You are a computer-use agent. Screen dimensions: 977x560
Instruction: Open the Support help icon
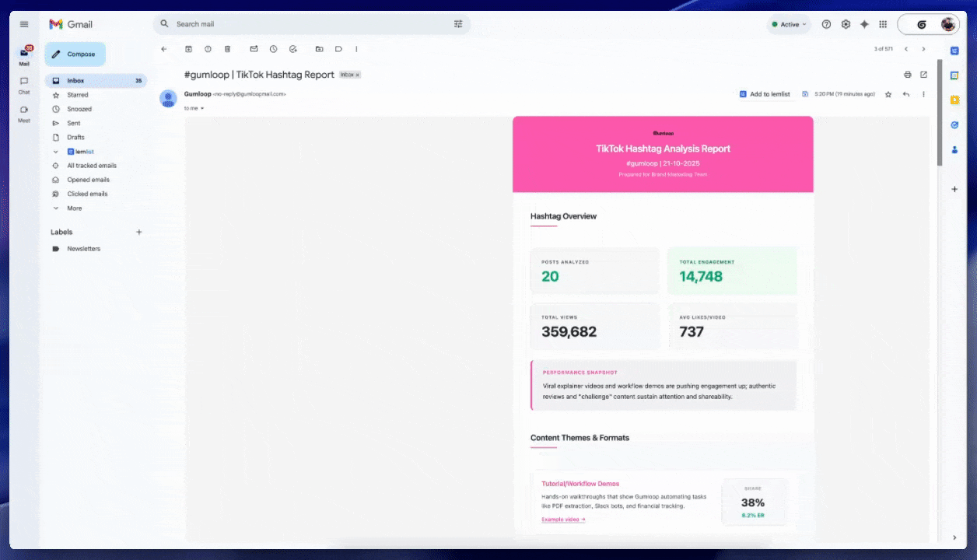click(x=826, y=24)
